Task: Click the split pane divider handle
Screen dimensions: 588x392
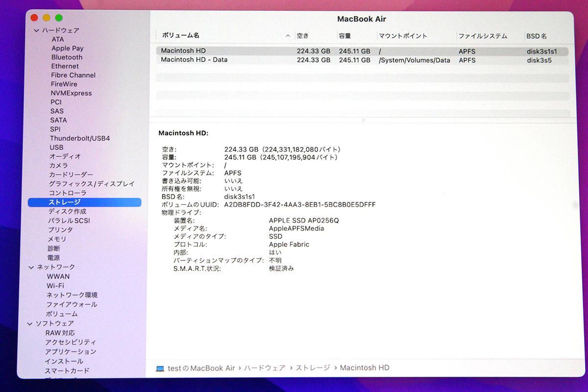Action: coord(363,120)
